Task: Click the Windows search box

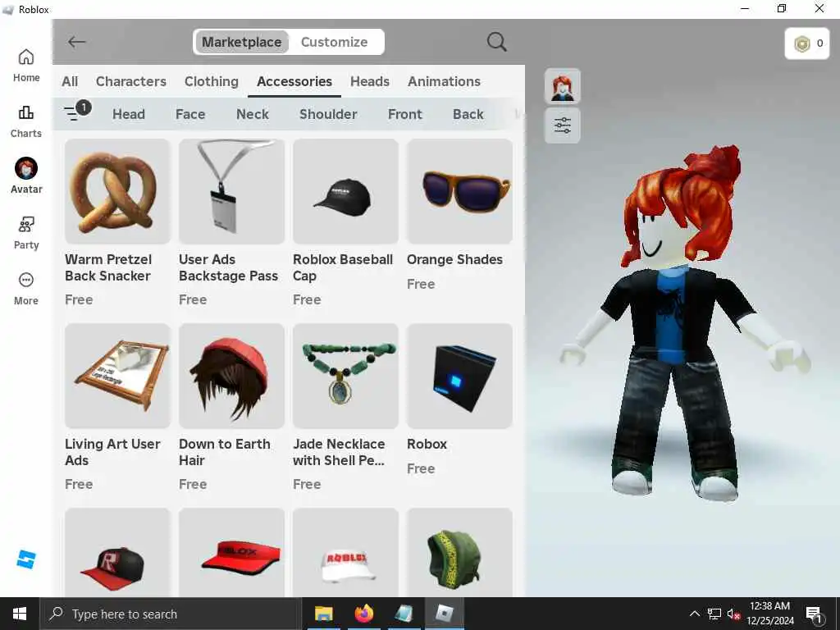Action: (171, 614)
